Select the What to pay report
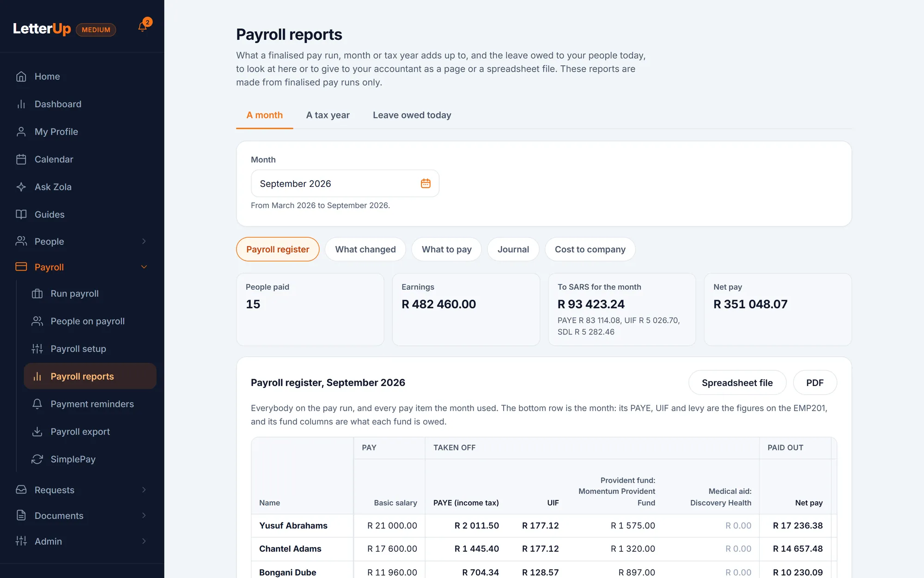 447,249
